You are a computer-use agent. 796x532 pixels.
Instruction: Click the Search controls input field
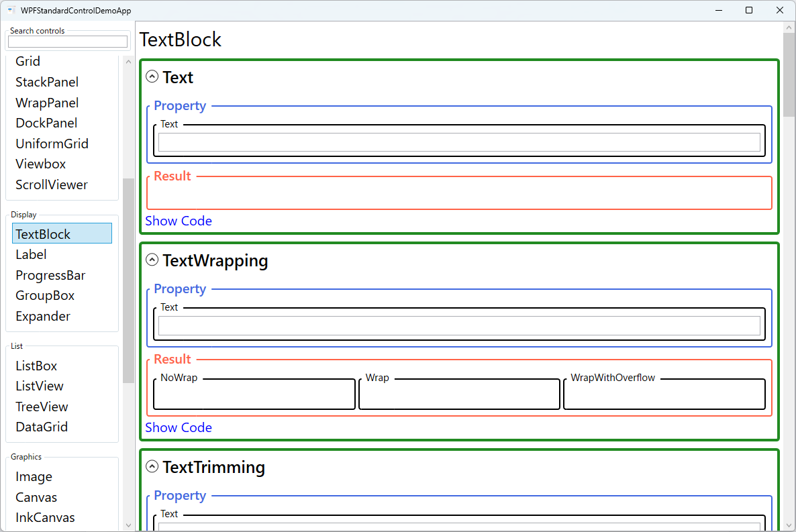(x=68, y=42)
